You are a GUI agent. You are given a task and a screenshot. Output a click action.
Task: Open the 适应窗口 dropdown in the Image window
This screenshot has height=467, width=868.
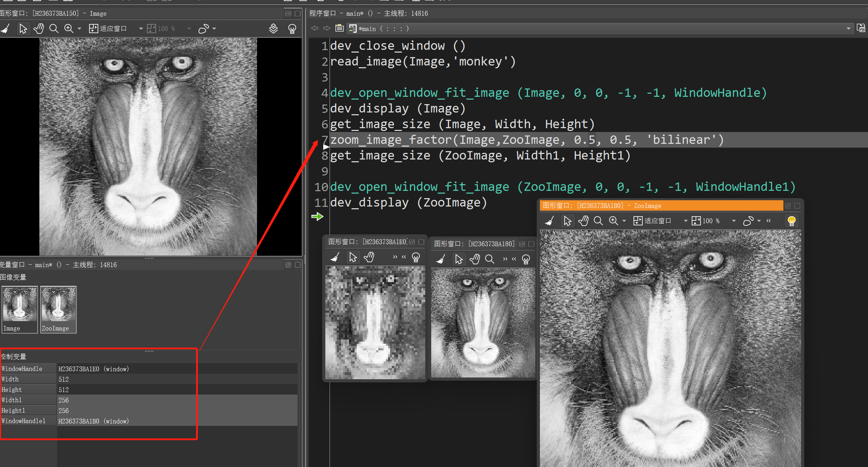click(x=141, y=29)
